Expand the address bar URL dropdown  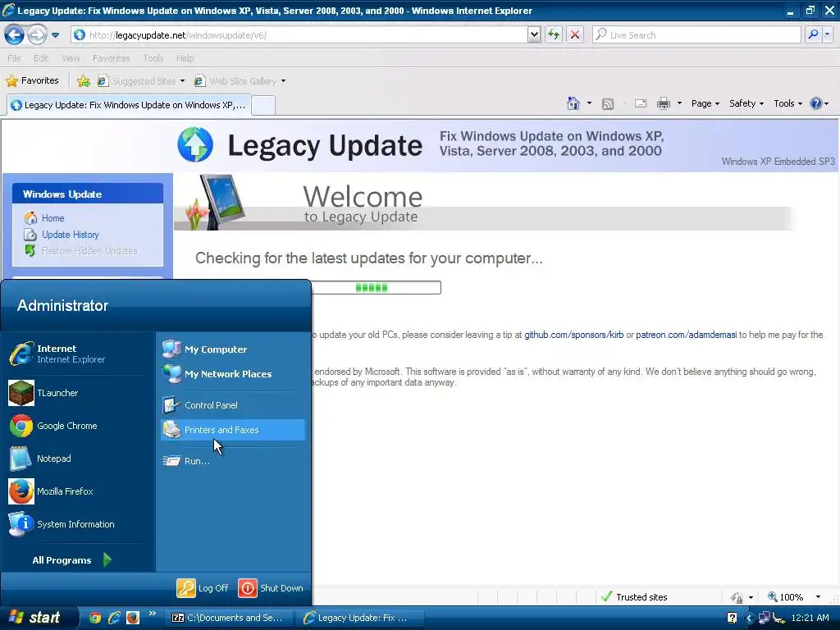tap(533, 35)
